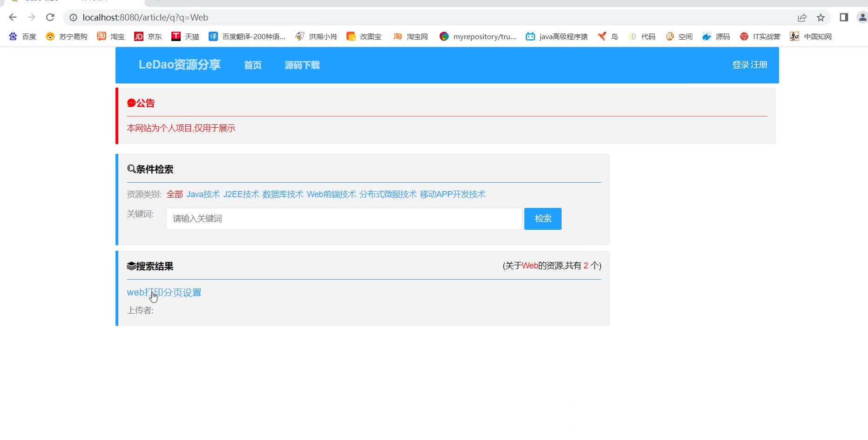Open the 源码 bookmark
This screenshot has height=440, width=868.
(x=716, y=36)
